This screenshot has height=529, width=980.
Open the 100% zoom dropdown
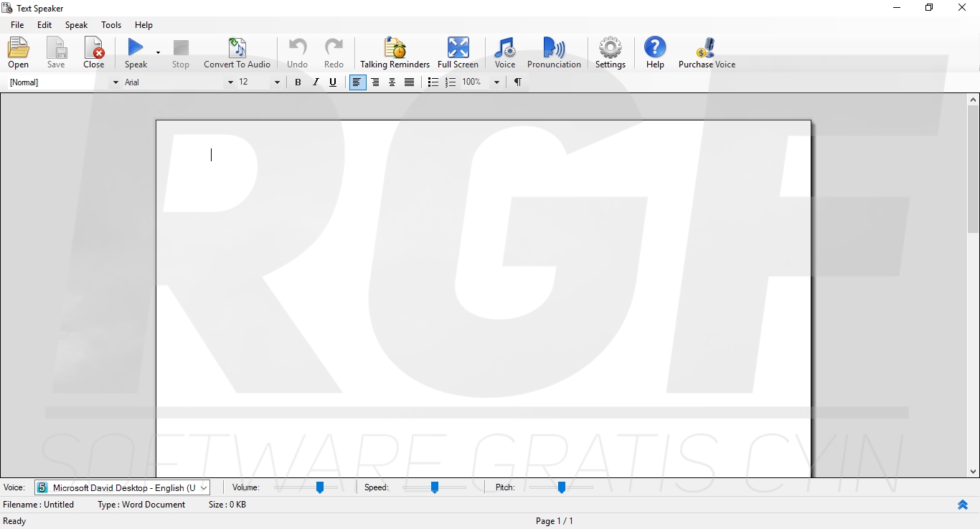click(x=496, y=82)
